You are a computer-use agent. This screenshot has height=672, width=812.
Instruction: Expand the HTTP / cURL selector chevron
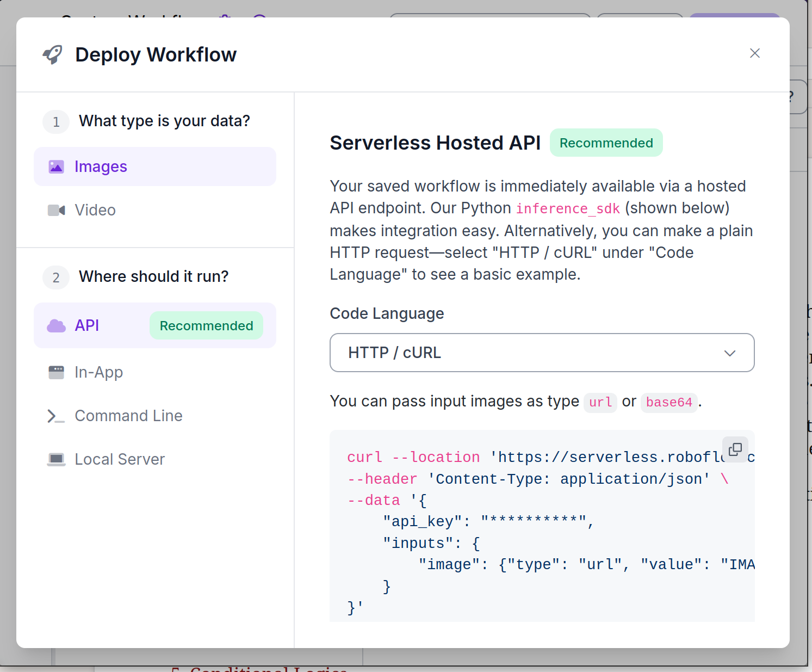click(x=730, y=353)
